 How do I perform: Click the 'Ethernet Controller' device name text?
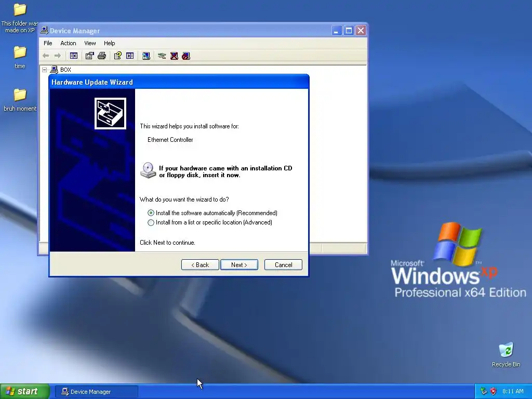tap(170, 140)
